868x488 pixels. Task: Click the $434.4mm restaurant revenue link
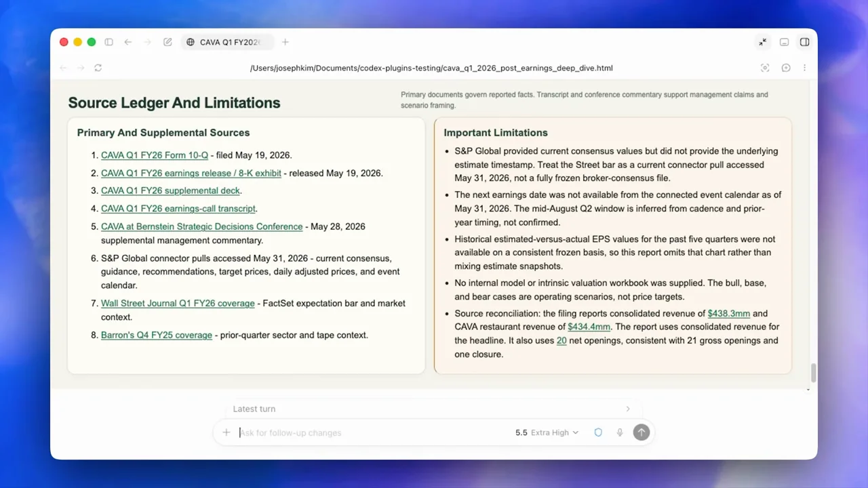(x=589, y=327)
